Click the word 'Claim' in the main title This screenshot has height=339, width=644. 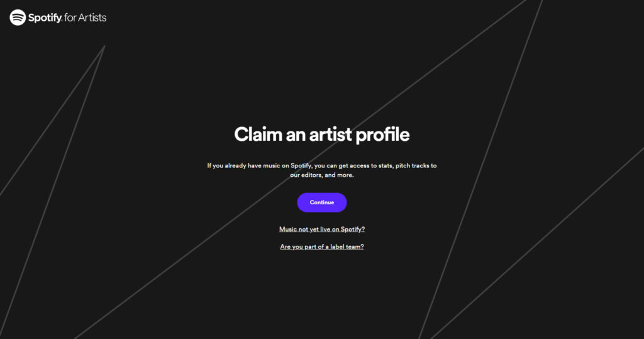coord(258,135)
